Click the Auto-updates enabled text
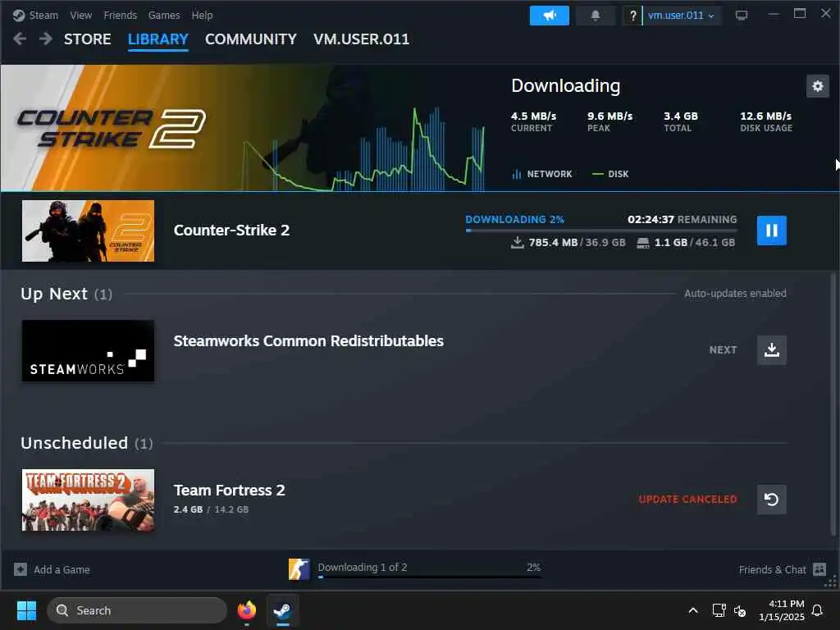The width and height of the screenshot is (840, 630). click(735, 293)
